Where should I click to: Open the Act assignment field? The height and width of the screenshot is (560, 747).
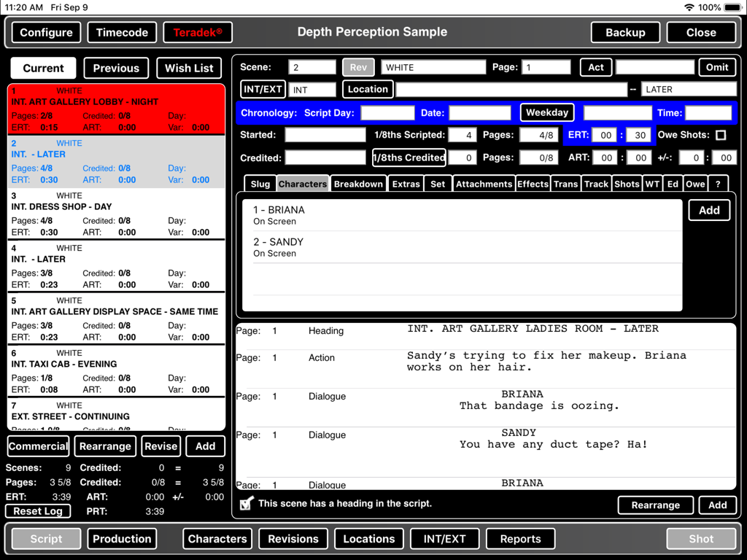pyautogui.click(x=595, y=66)
